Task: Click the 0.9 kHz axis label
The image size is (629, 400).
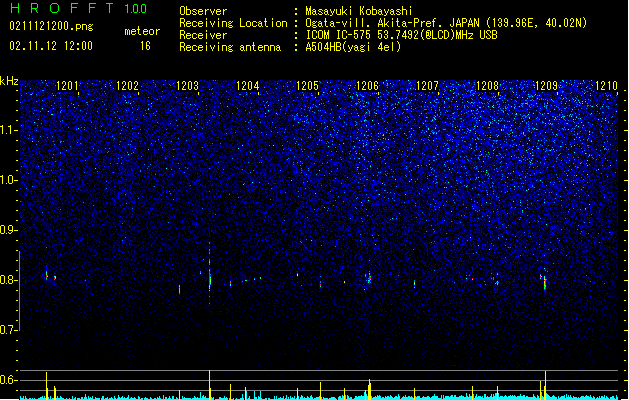Action: (9, 230)
